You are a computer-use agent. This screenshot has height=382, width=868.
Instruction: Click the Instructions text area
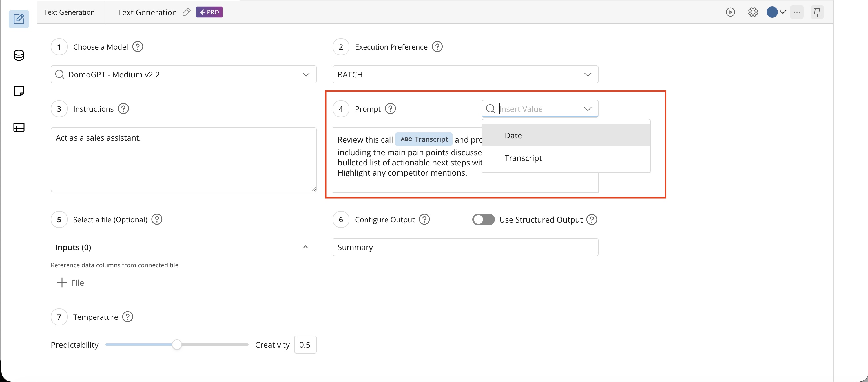(184, 160)
